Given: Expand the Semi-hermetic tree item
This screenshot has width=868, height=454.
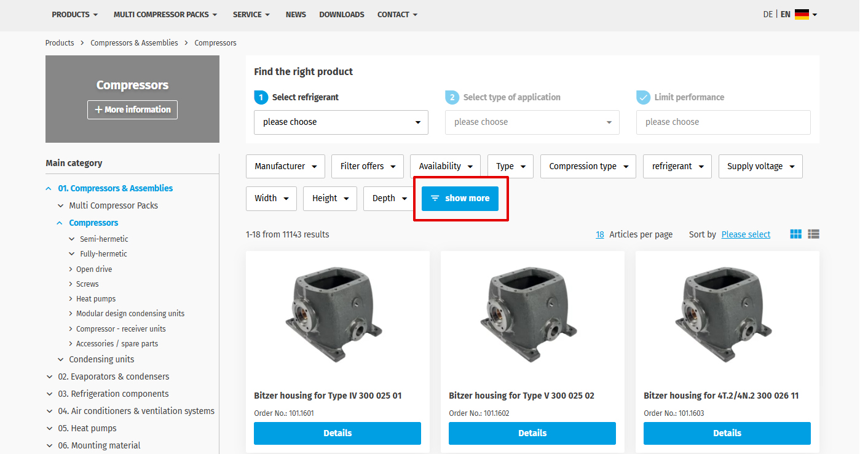Looking at the screenshot, I should point(73,239).
